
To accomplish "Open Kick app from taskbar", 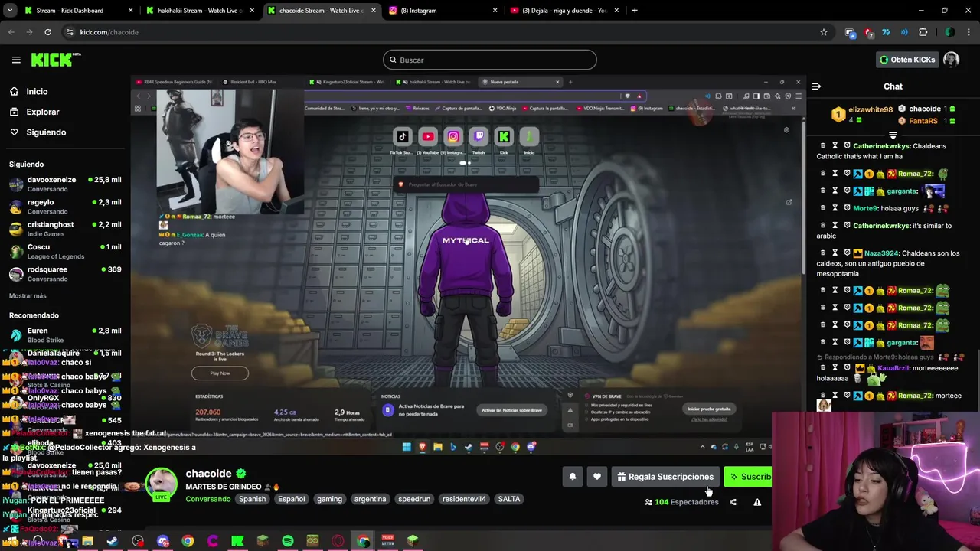I will [x=237, y=541].
